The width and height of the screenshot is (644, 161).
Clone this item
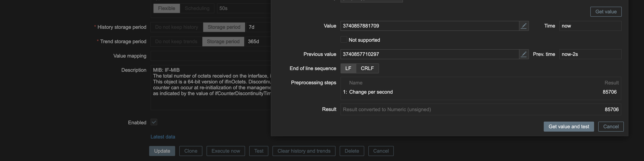tap(191, 151)
